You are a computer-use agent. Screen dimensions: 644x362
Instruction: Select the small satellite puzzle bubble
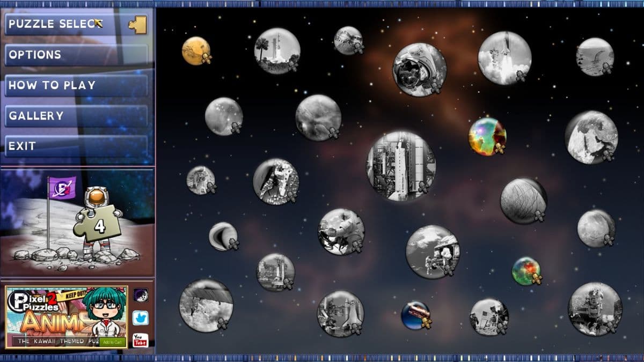coord(348,40)
